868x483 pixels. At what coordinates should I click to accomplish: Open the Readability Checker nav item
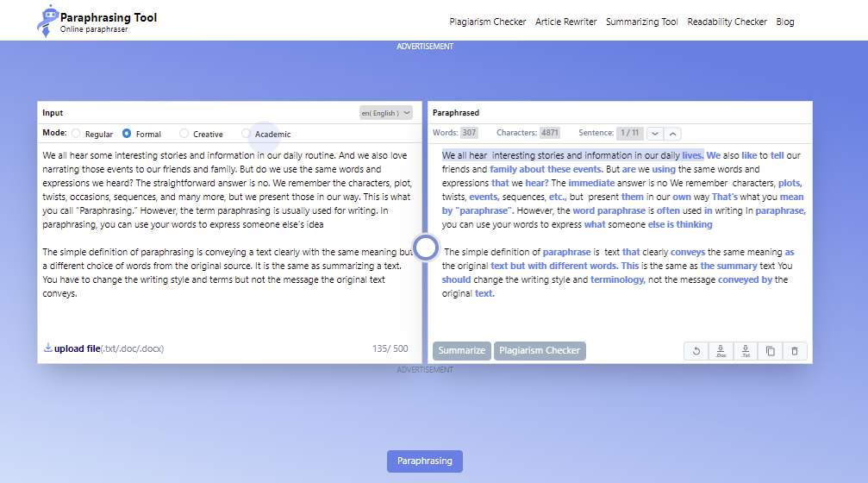coord(727,22)
